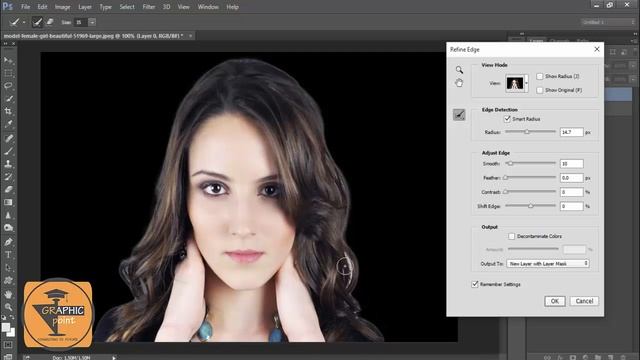
Task: Open the Select menu
Action: (127, 7)
